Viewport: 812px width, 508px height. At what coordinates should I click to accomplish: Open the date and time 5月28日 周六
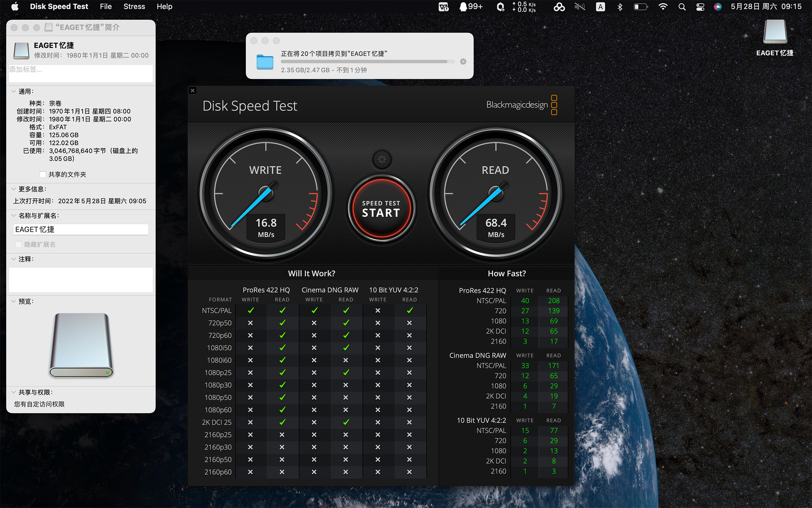click(766, 7)
